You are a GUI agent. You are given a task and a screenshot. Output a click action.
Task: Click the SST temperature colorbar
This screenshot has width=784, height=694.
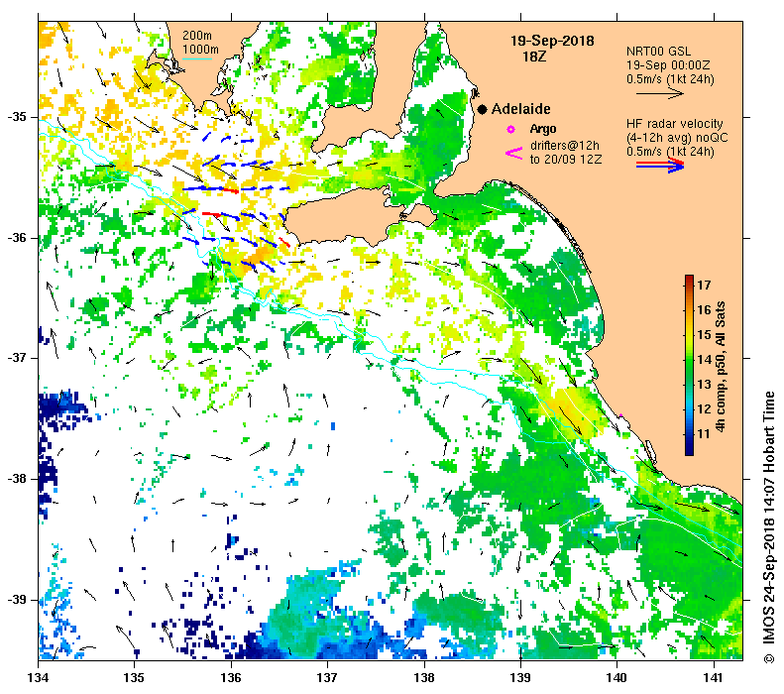(689, 365)
